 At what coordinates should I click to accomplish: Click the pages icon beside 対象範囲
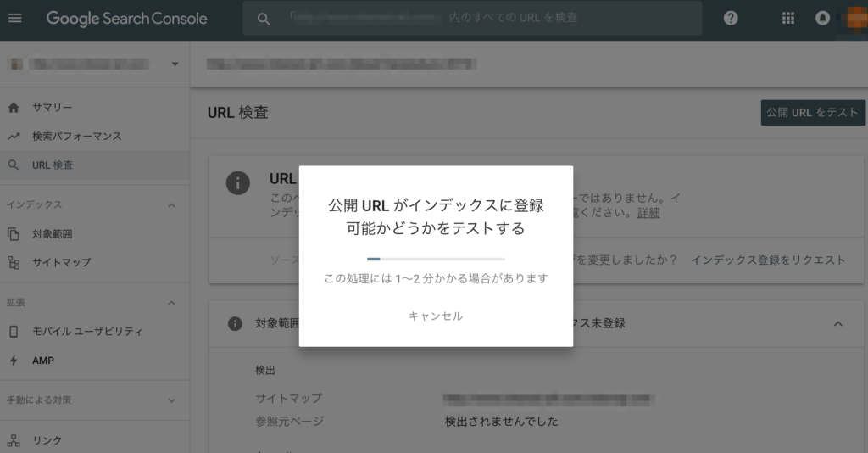(x=14, y=233)
